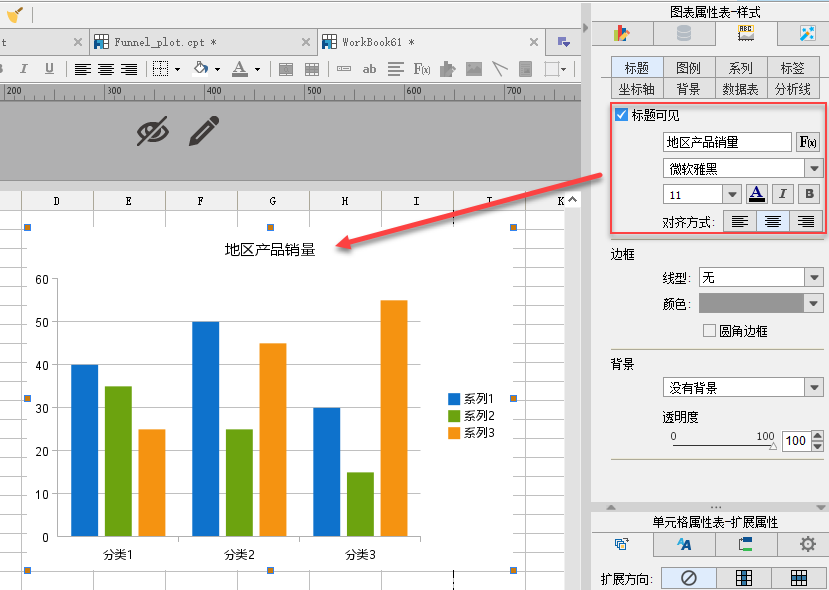829x590 pixels.
Task: Select the 标签 style tab
Action: point(792,68)
